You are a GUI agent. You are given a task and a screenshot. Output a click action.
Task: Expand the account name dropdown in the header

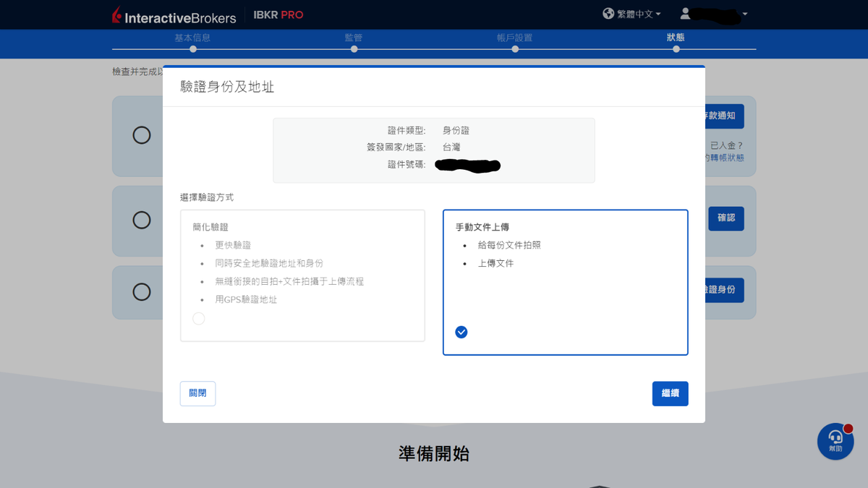[746, 14]
